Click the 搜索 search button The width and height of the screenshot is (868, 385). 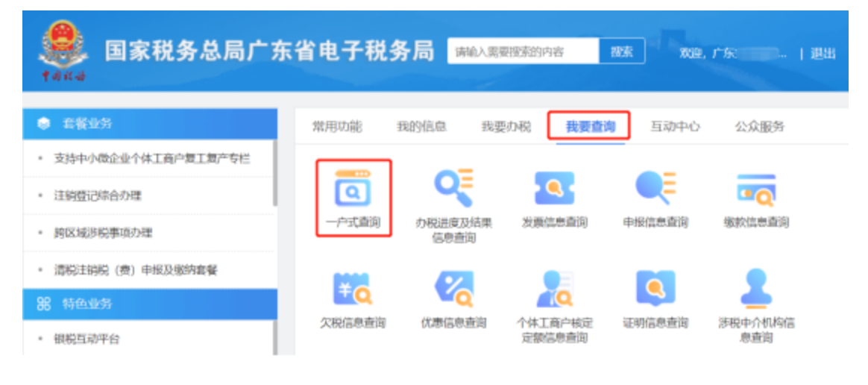[622, 51]
